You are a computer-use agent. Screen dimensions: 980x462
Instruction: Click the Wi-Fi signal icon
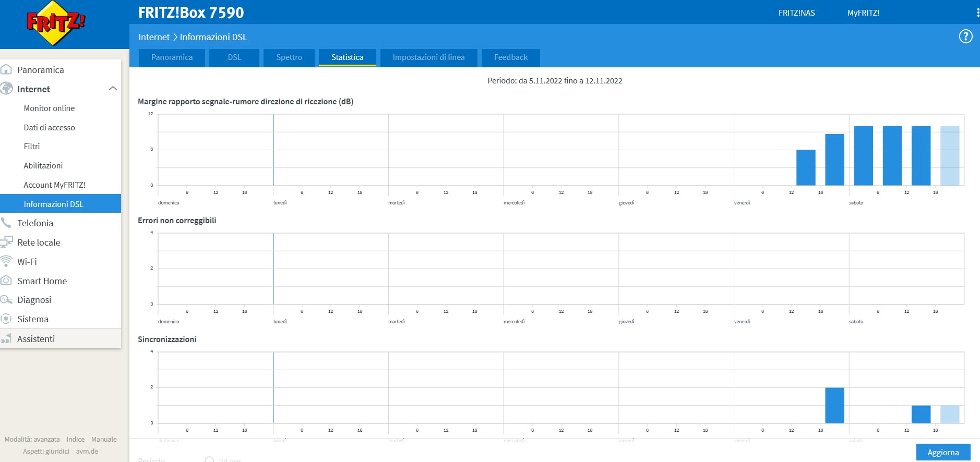tap(6, 261)
